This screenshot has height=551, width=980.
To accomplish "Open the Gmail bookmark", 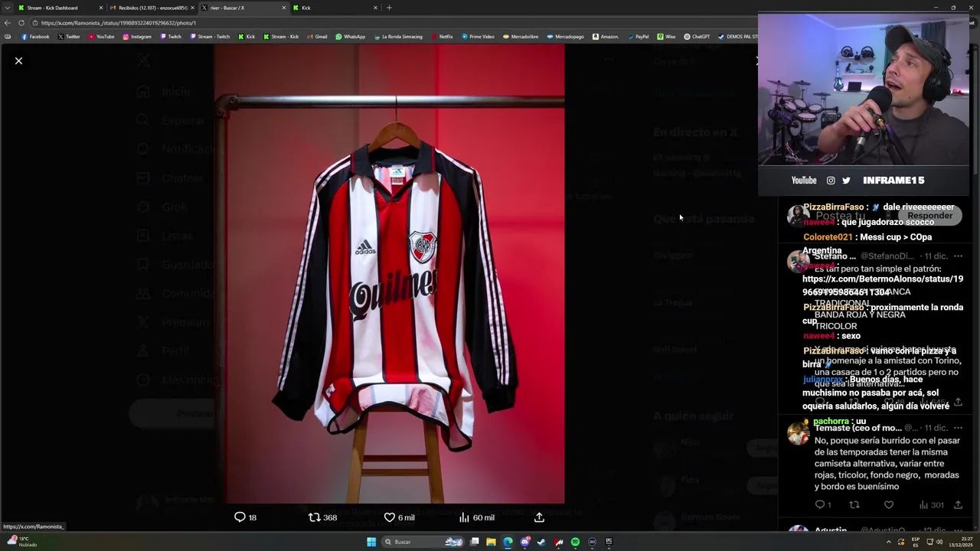I will coord(317,37).
